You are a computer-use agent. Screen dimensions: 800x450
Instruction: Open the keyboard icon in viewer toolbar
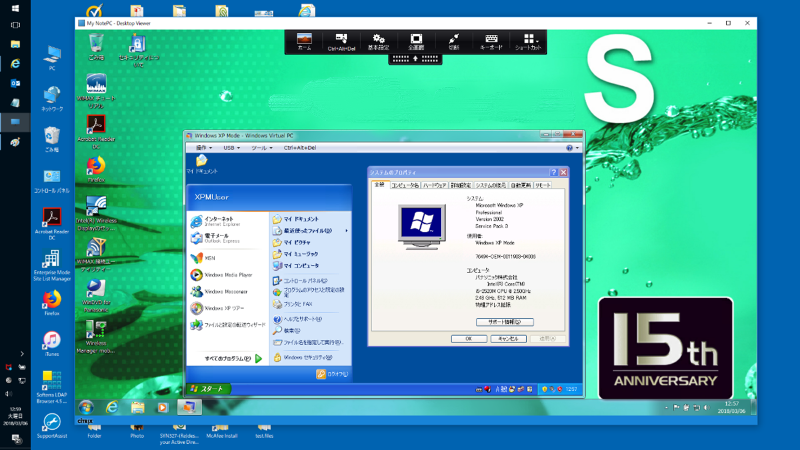tap(490, 40)
